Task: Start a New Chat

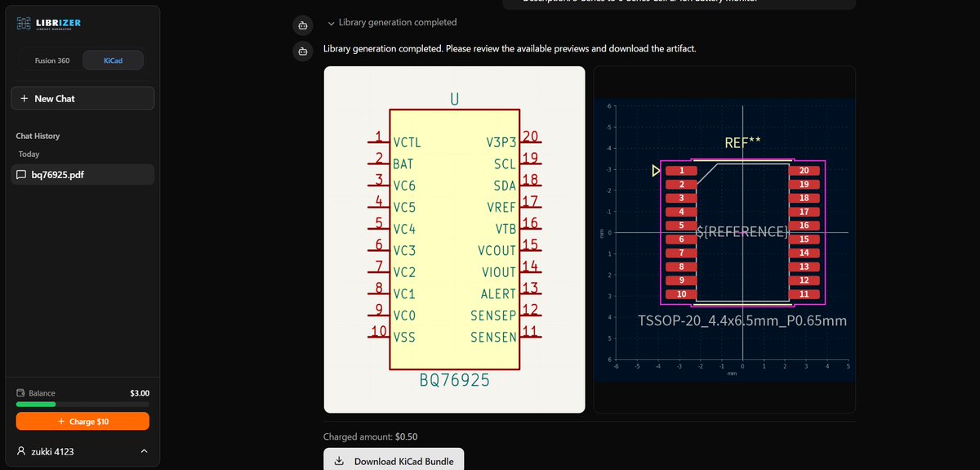Action: [82, 98]
